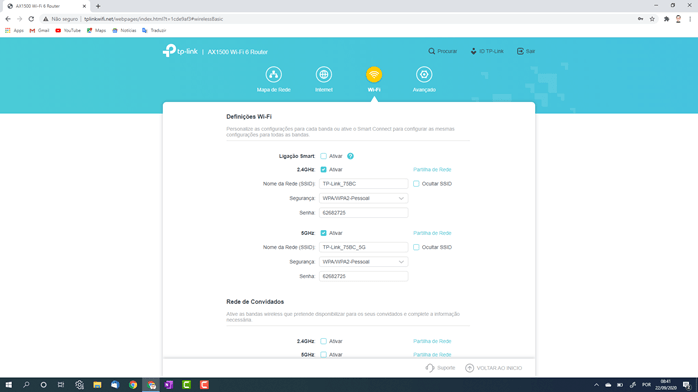
Task: Close the AX1500 Wi-Fi 6 Router tab
Action: 84,6
